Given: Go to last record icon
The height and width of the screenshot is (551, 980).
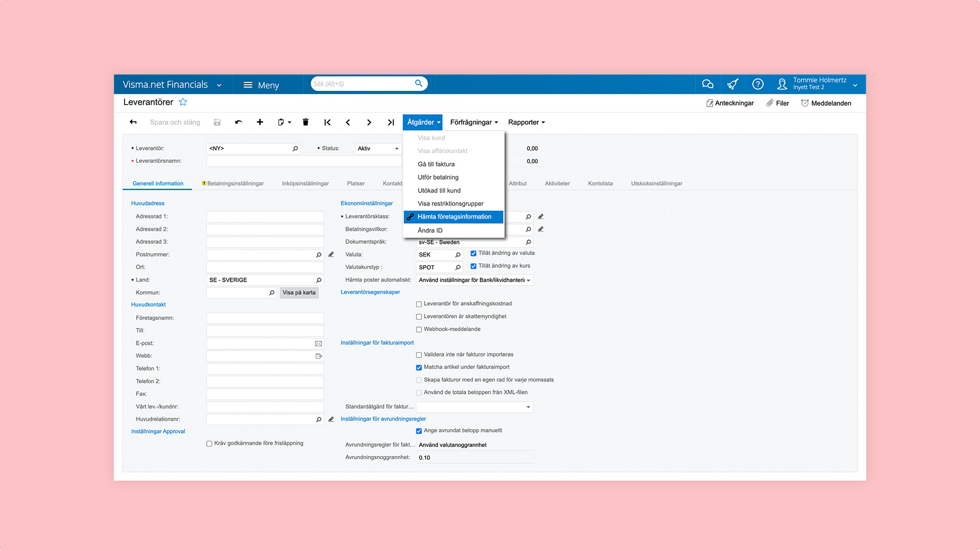Looking at the screenshot, I should point(391,122).
